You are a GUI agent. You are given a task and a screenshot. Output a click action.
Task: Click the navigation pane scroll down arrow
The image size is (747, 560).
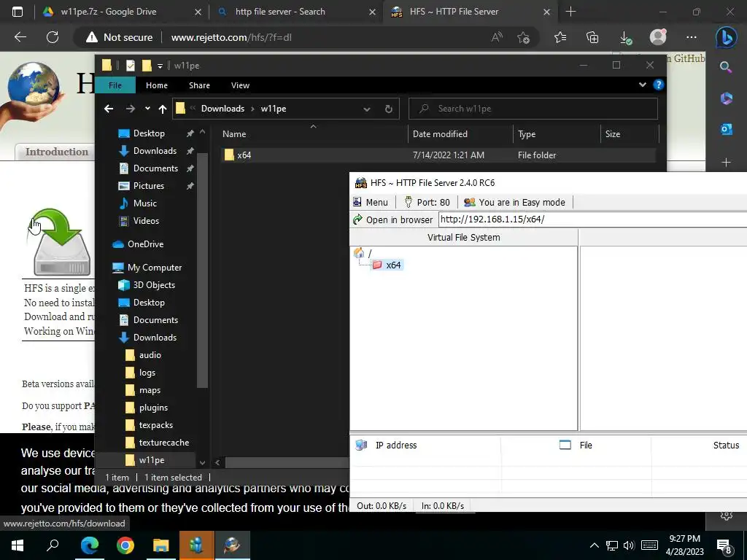click(x=203, y=462)
